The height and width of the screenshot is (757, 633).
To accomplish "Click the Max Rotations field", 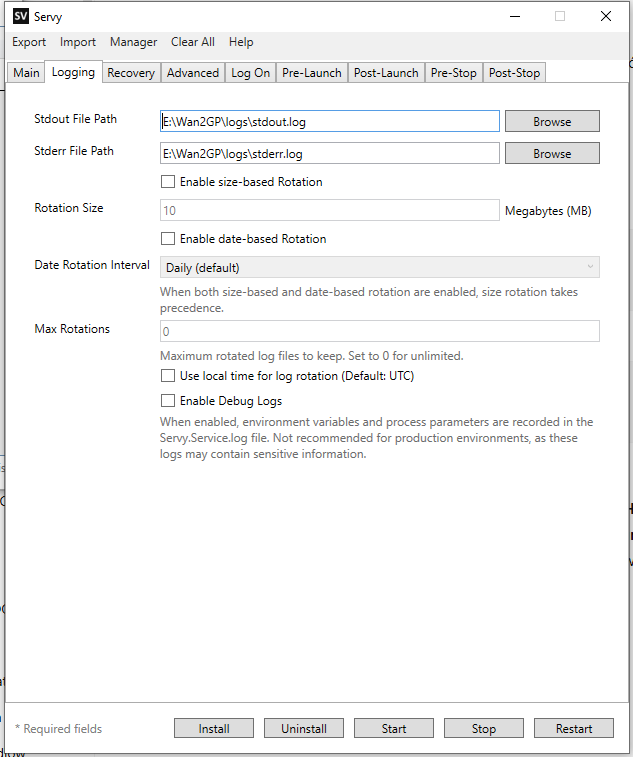I will click(x=380, y=331).
